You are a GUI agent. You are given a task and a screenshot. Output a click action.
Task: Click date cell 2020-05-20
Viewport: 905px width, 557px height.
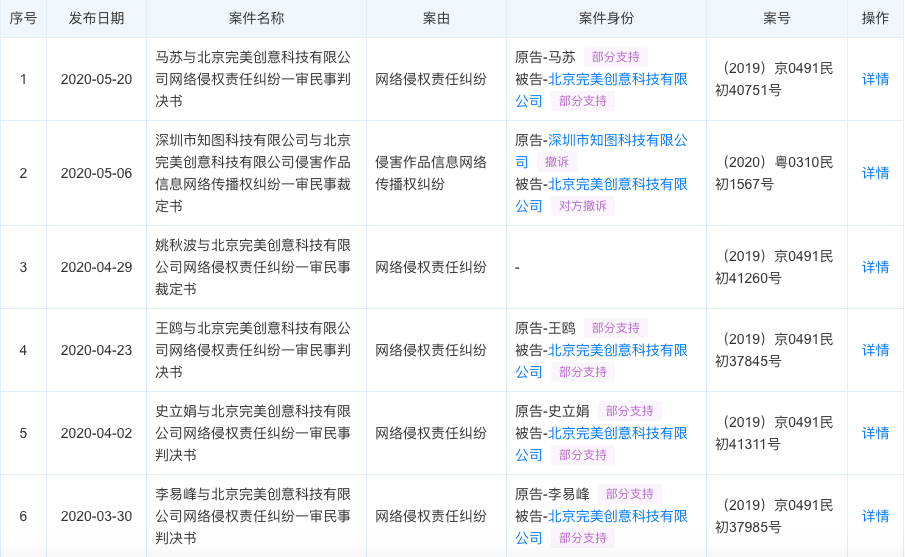point(96,79)
